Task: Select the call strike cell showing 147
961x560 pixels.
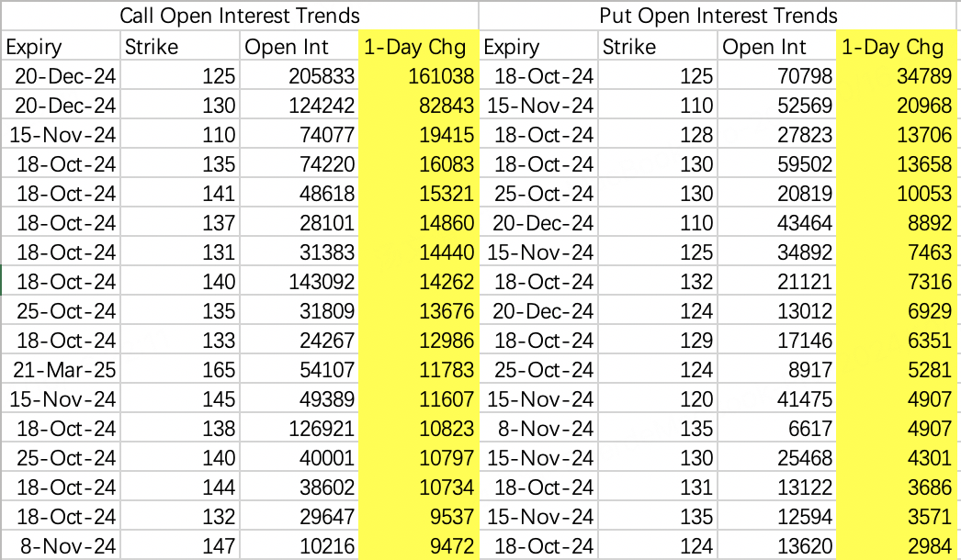Action: (x=179, y=545)
